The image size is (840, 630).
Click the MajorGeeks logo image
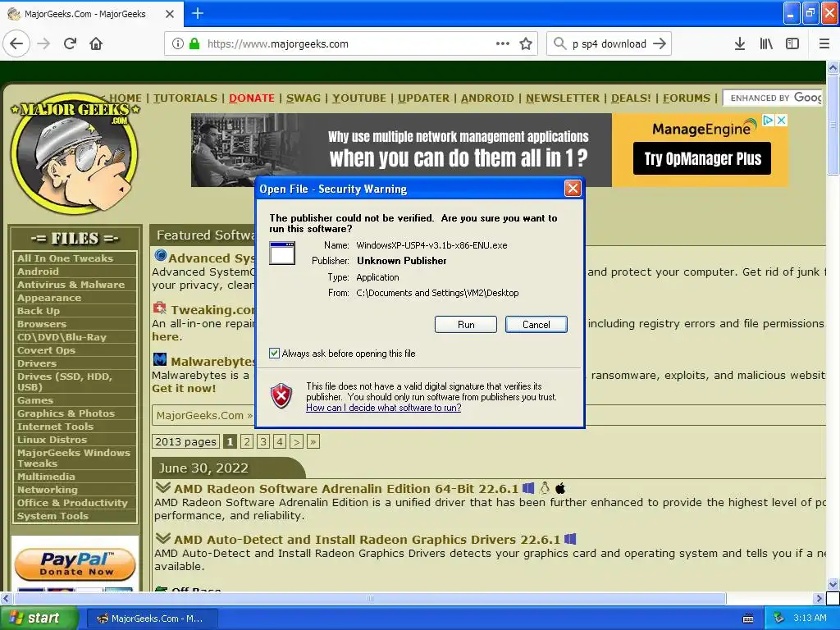click(75, 153)
